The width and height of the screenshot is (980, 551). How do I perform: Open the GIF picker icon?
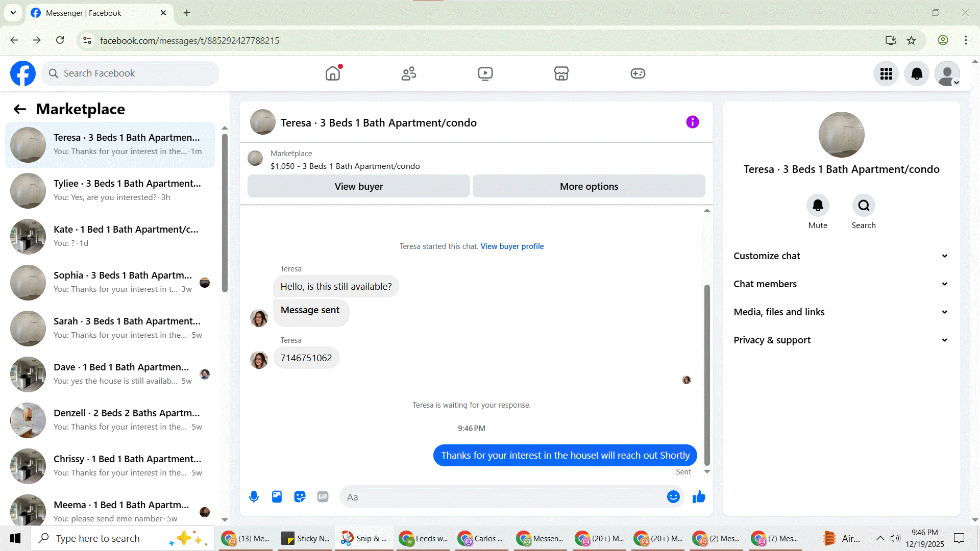(x=323, y=497)
